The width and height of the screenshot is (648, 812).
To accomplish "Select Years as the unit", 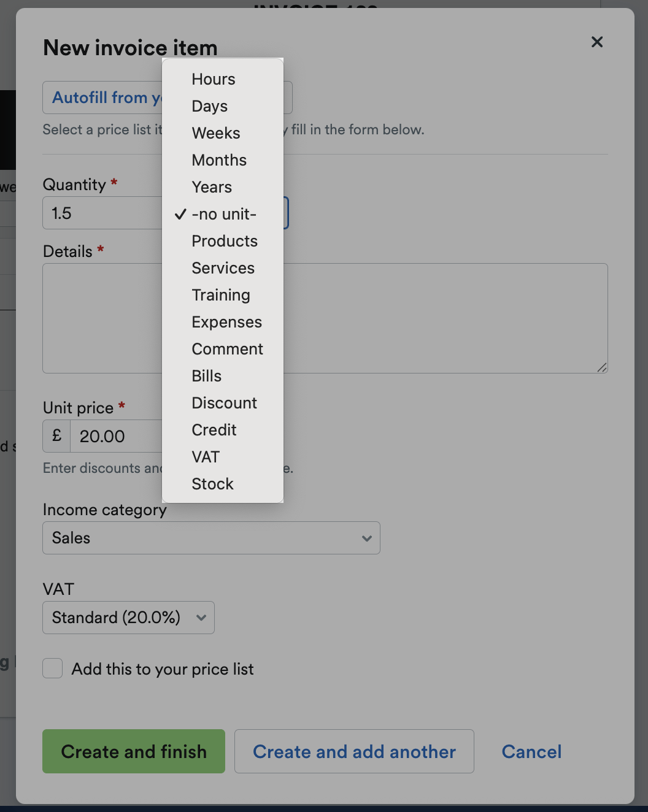I will pos(211,187).
